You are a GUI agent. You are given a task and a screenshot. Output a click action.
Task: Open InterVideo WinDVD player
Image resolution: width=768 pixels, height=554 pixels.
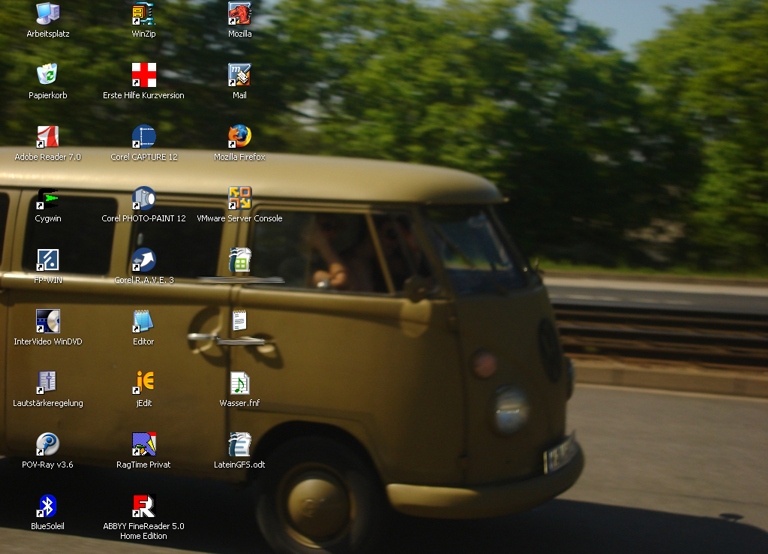47,322
